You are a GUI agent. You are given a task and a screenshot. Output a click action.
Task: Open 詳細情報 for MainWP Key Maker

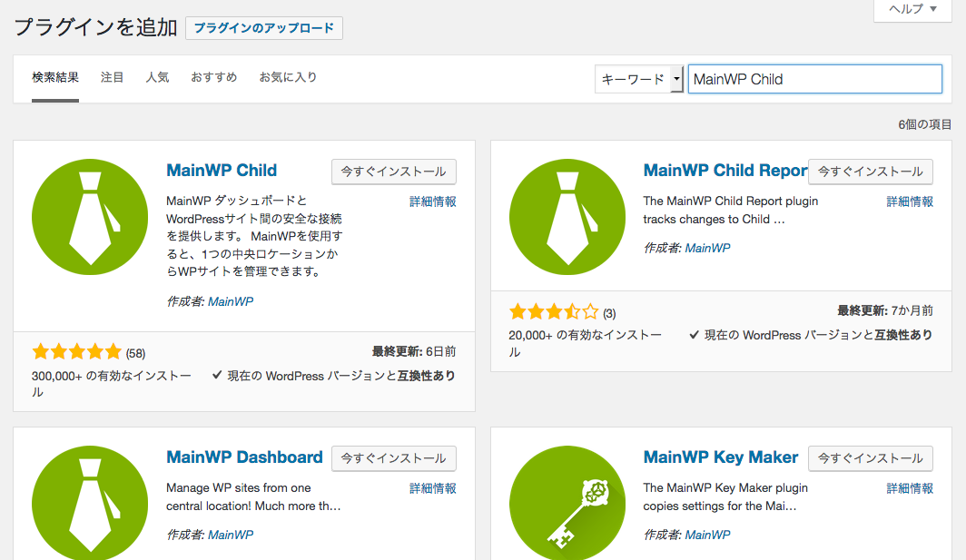pos(910,488)
